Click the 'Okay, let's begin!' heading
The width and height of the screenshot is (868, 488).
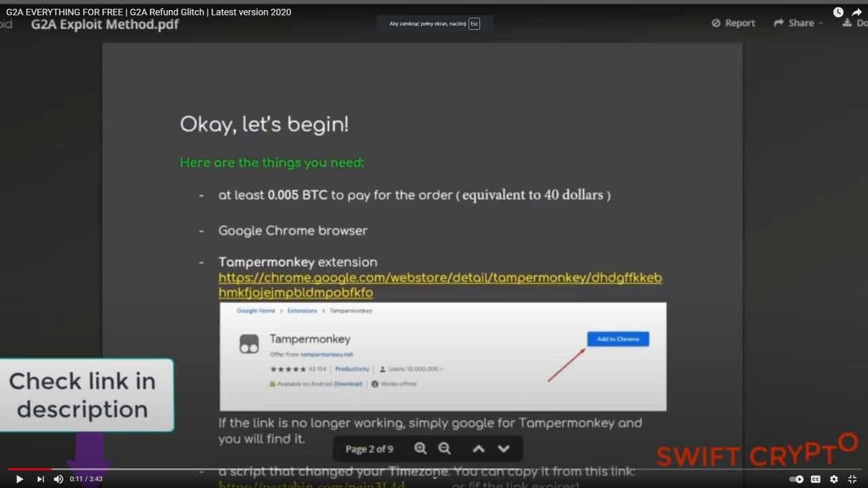click(264, 124)
